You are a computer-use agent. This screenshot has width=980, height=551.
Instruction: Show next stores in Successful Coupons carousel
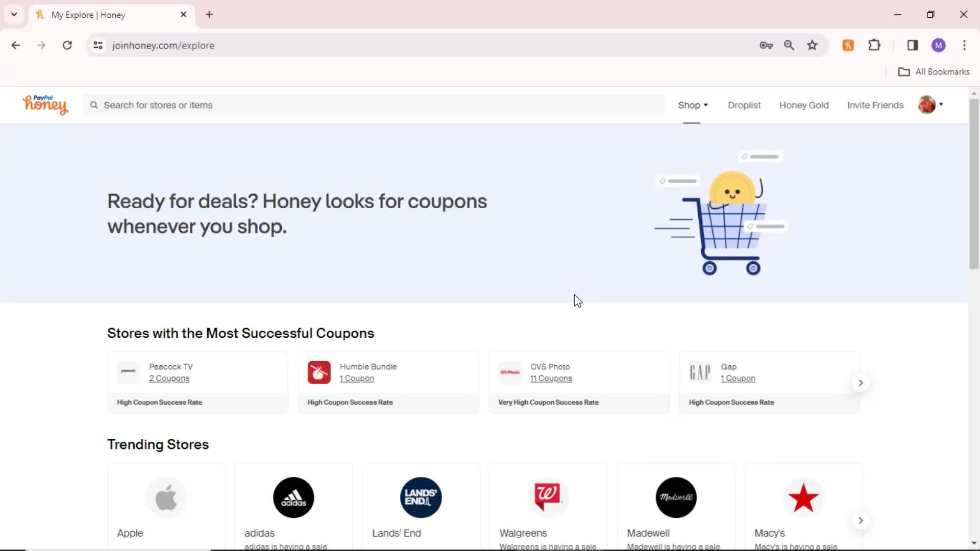(x=861, y=383)
